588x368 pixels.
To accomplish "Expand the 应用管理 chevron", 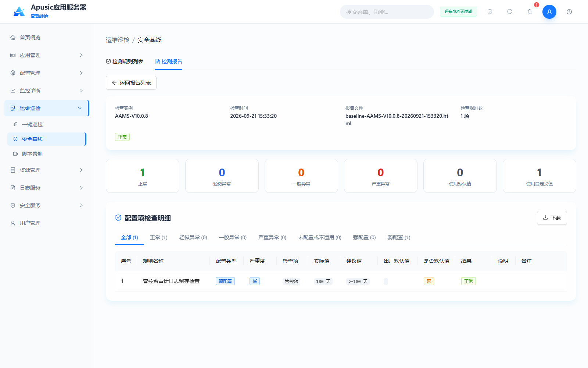I will [x=81, y=55].
